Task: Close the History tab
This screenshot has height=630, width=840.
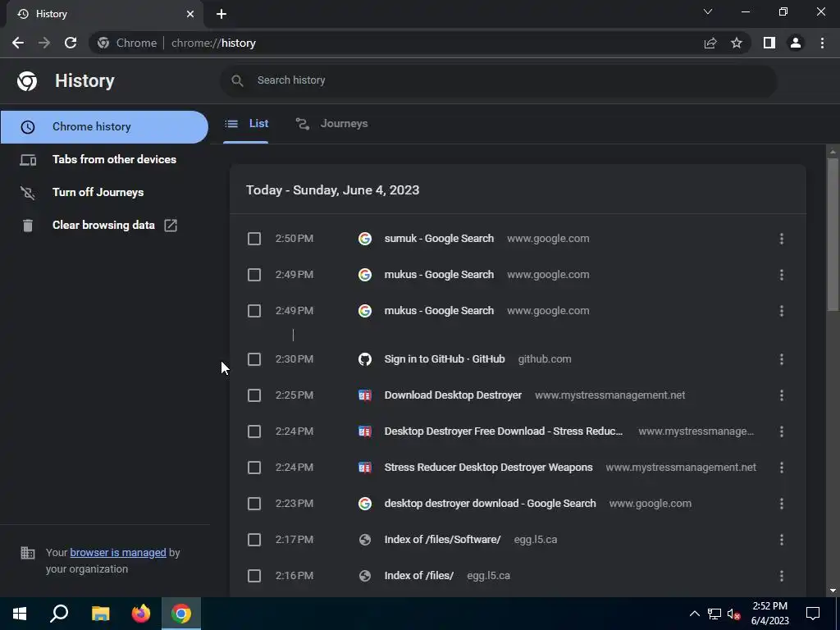Action: click(x=190, y=14)
